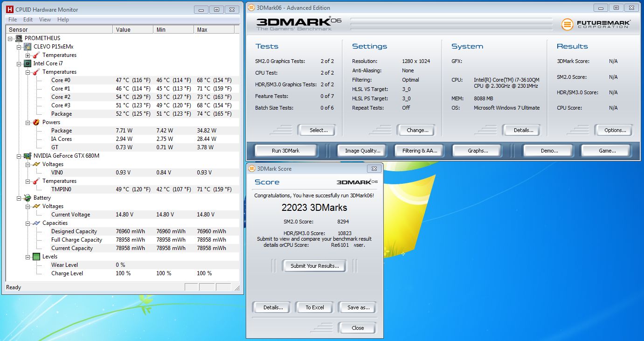Click the '22023 3DMarks' score text

tap(314, 208)
